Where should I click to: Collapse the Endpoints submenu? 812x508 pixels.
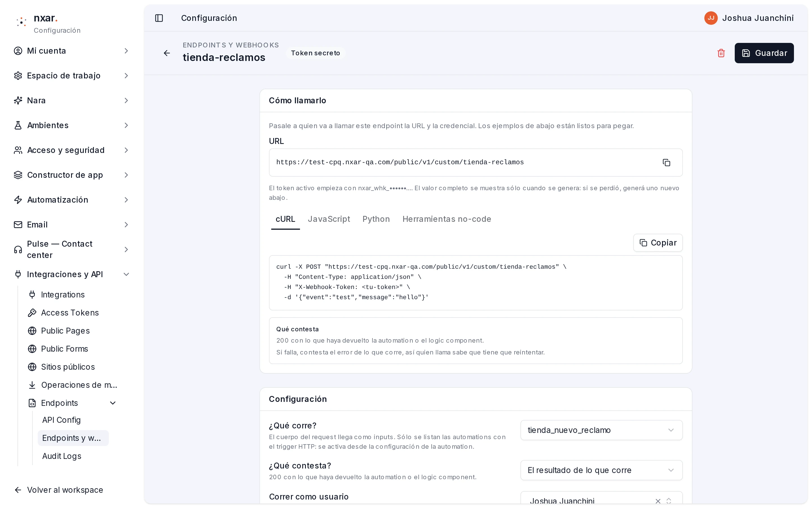click(x=72, y=403)
